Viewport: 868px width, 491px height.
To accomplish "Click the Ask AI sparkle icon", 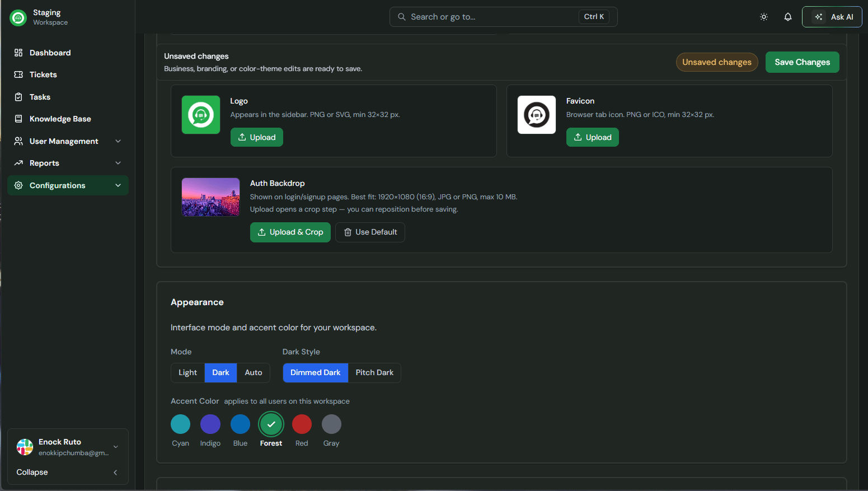I will [x=819, y=17].
